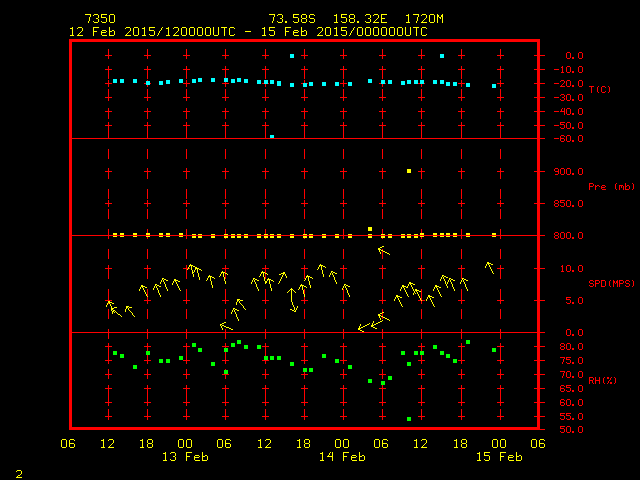Image resolution: width=640 pixels, height=480 pixels.
Task: Click the 14 Feb date label
Action: pyautogui.click(x=341, y=457)
